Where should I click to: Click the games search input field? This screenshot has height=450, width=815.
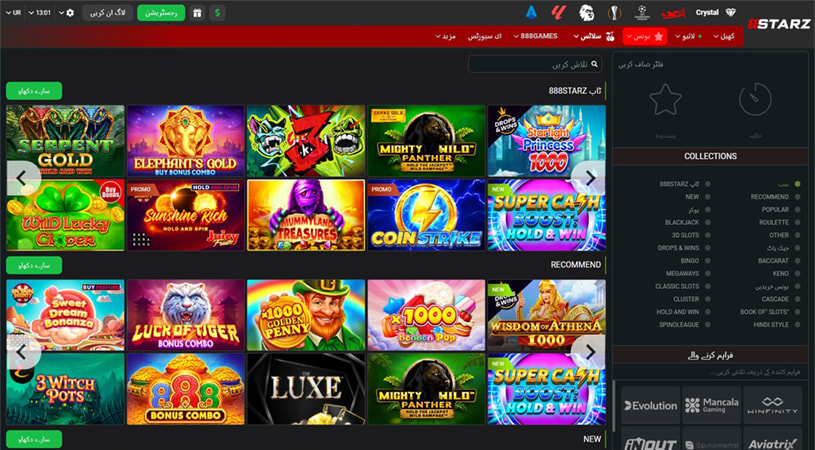tap(535, 64)
